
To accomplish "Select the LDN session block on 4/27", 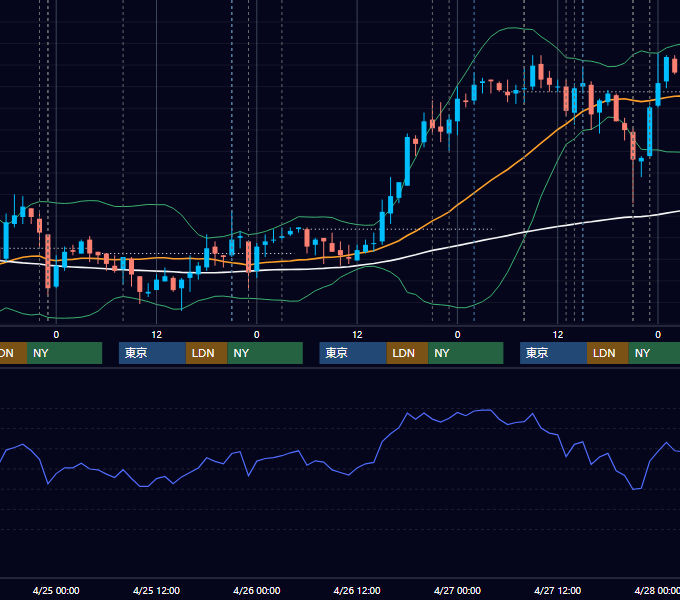I will (x=608, y=353).
